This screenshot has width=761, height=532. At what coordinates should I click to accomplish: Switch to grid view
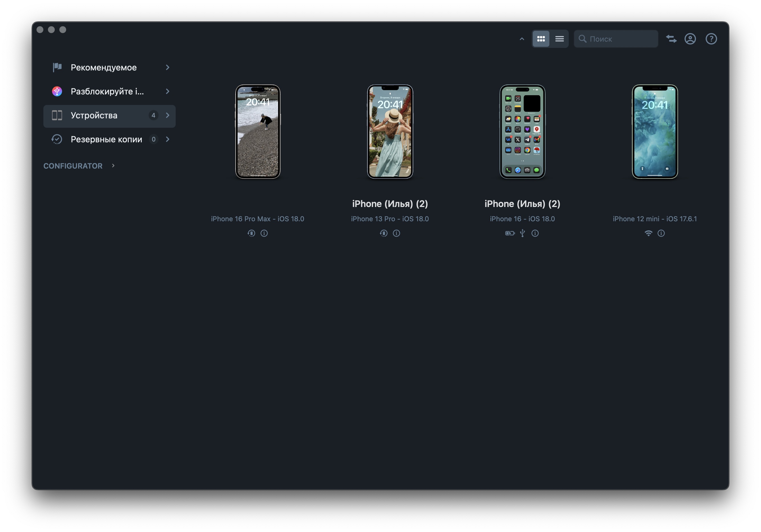[x=541, y=39]
